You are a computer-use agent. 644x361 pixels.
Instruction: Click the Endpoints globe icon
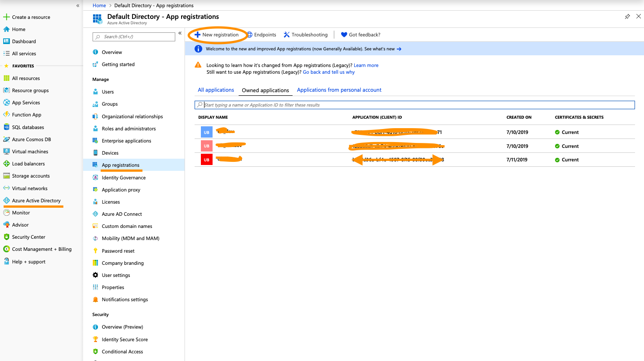point(250,35)
